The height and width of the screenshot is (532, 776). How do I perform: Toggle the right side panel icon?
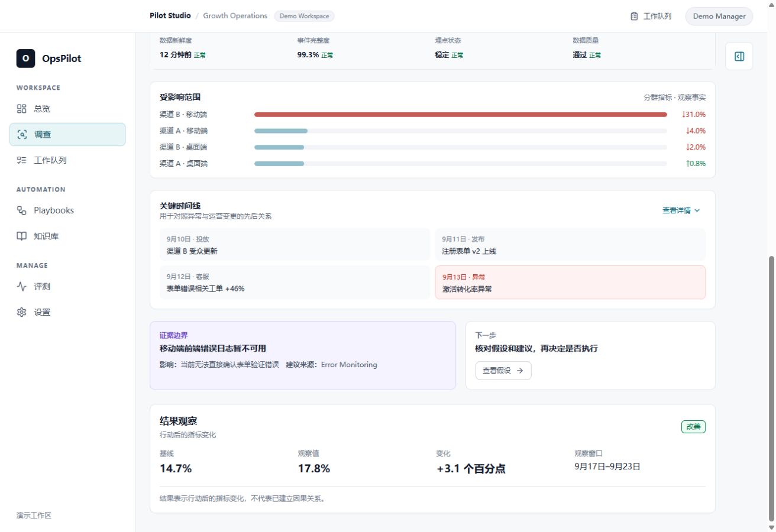[739, 56]
